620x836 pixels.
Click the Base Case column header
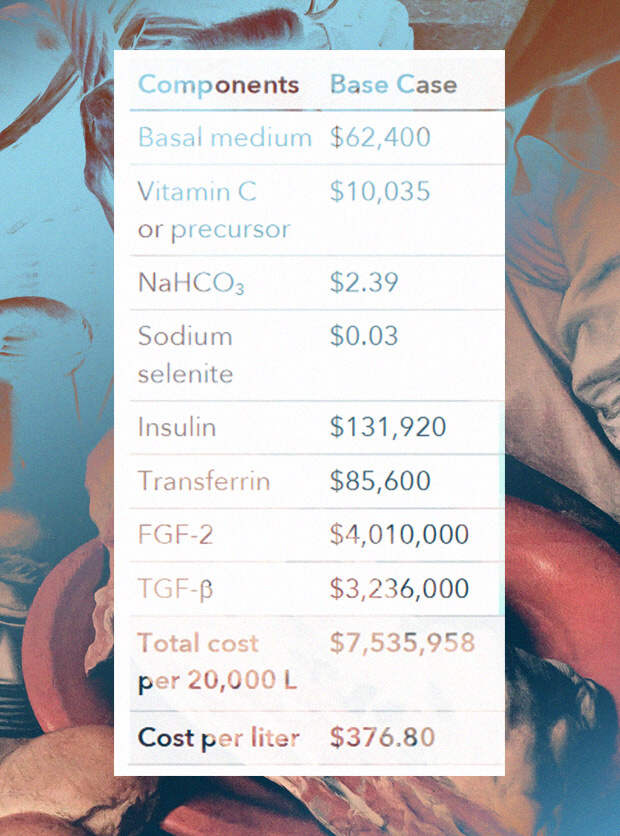[393, 84]
